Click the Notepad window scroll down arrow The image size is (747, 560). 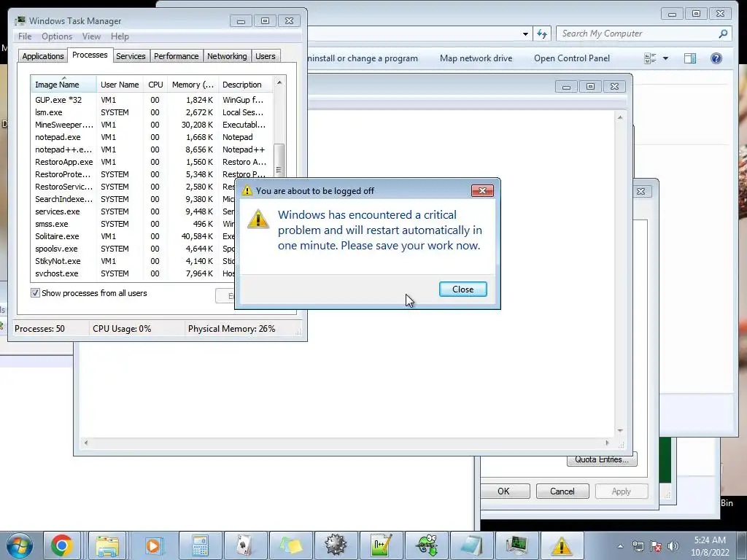pyautogui.click(x=620, y=430)
